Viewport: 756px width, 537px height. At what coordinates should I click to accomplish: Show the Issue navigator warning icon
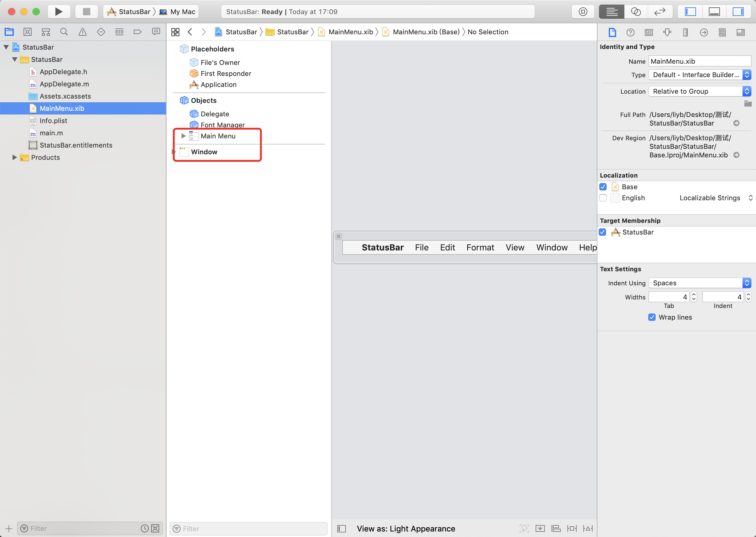click(82, 32)
